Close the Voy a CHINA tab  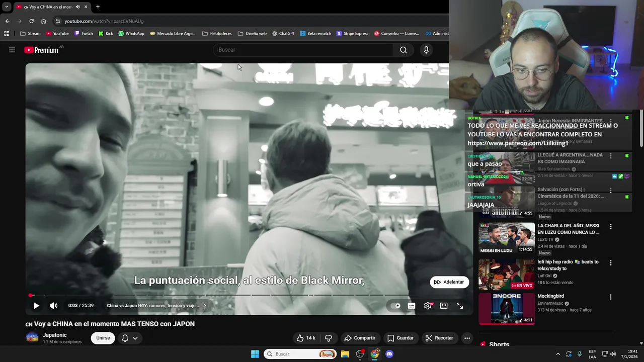[86, 7]
